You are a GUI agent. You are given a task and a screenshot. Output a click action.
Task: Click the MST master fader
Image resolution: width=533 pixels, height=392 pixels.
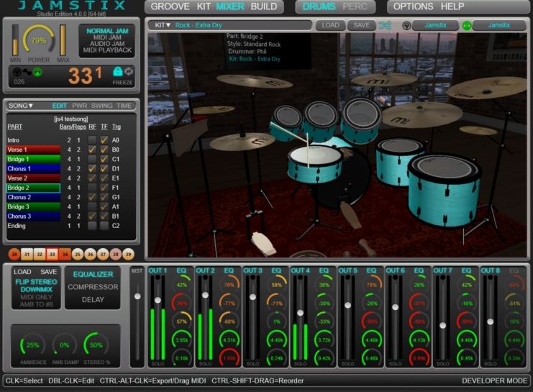137,296
